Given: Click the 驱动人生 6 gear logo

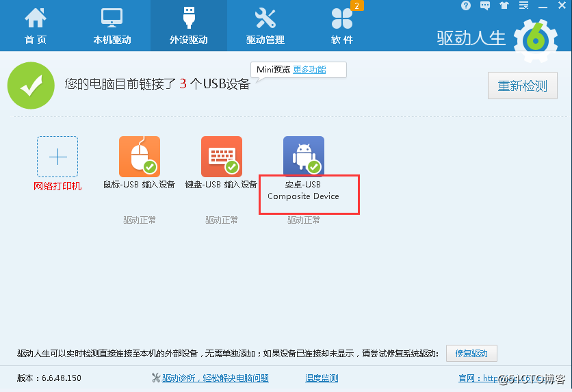Looking at the screenshot, I should [x=536, y=40].
